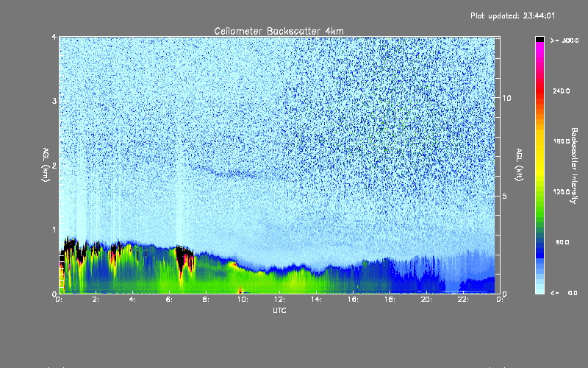This screenshot has height=368, width=588.
Task: Click the "180.0" colorbar value
Action: tap(562, 141)
